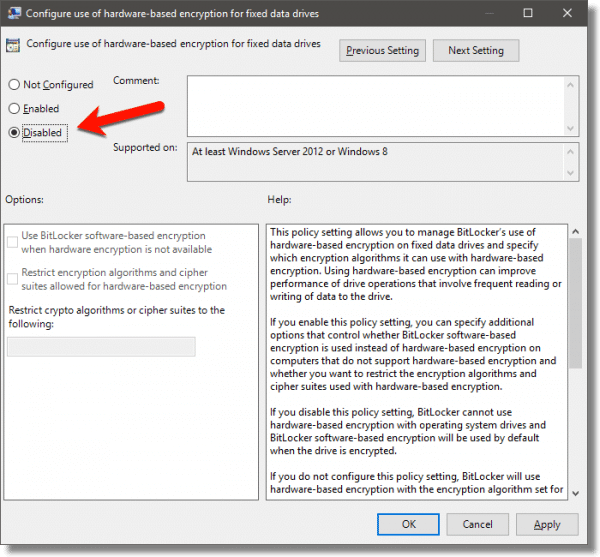Go to the Next Setting
Image resolution: width=600 pixels, height=557 pixels.
[476, 50]
